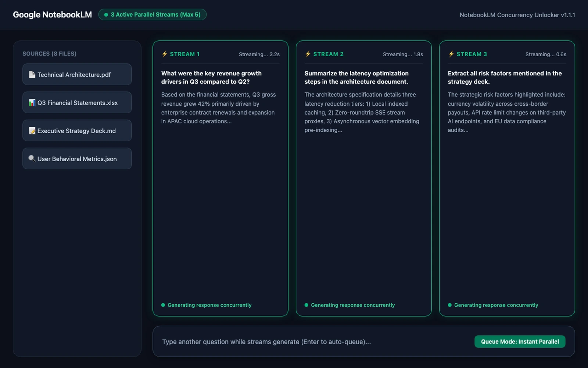Click the Q3 revenue growth drivers question
The width and height of the screenshot is (588, 368).
(x=212, y=77)
